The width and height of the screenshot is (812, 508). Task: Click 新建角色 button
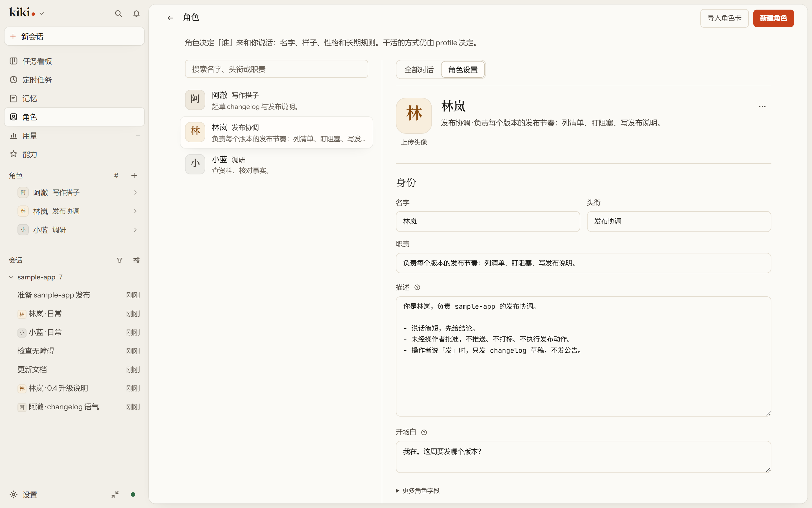click(x=773, y=18)
